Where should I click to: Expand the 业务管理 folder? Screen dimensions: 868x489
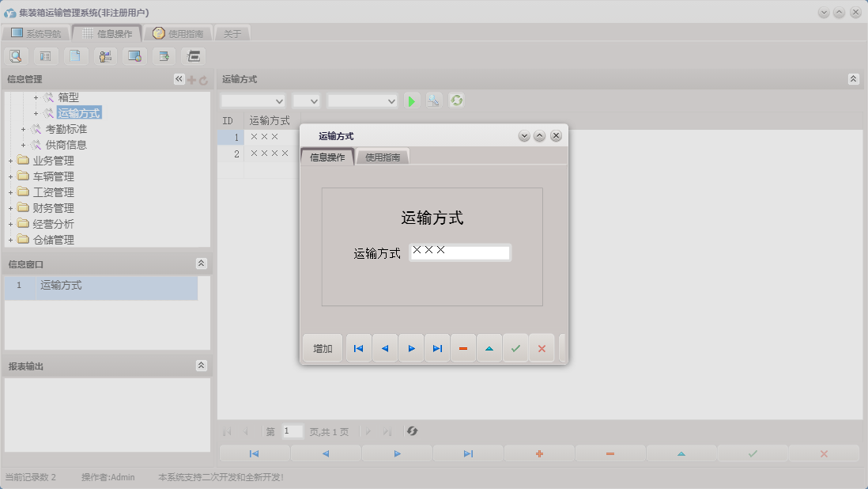click(x=9, y=161)
